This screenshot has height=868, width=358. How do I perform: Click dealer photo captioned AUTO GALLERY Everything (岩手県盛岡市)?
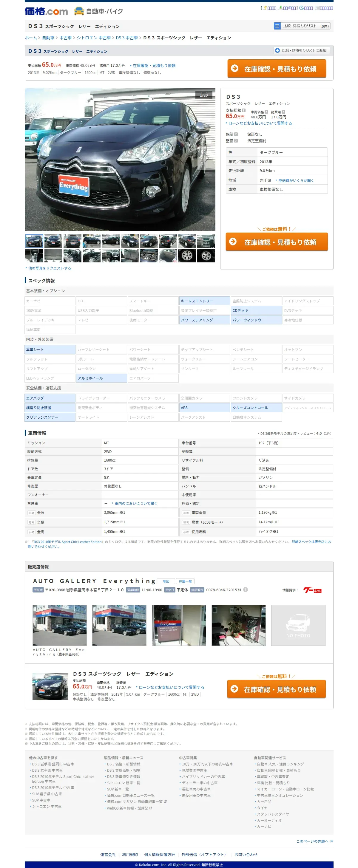point(60,625)
